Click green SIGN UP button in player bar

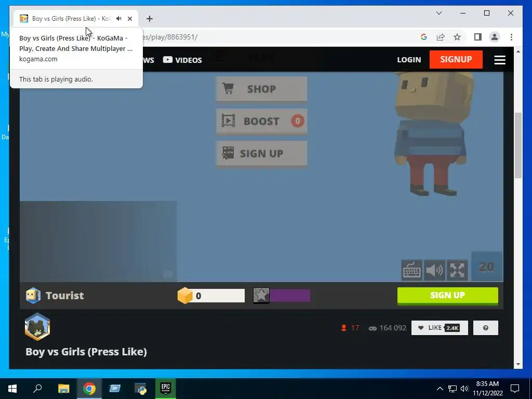(x=447, y=296)
